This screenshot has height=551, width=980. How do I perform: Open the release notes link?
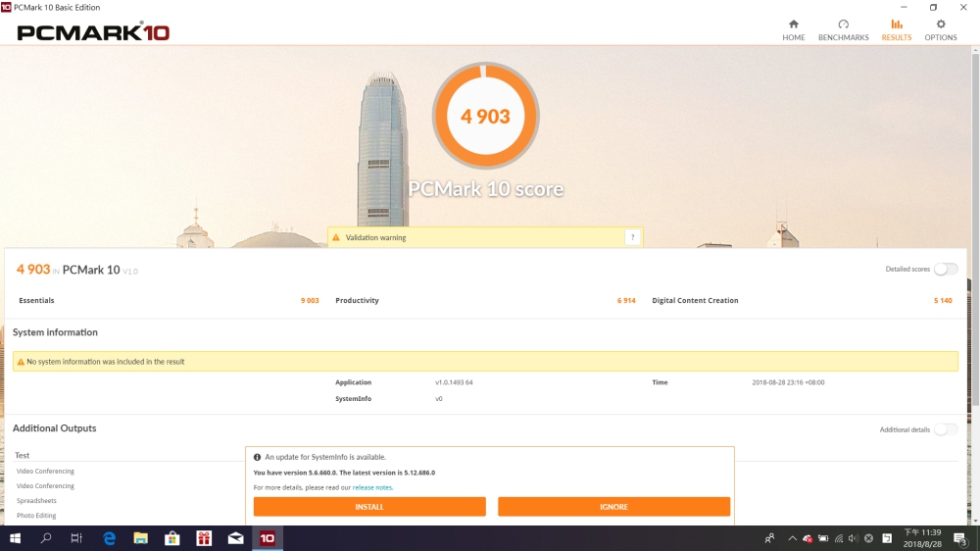click(372, 487)
